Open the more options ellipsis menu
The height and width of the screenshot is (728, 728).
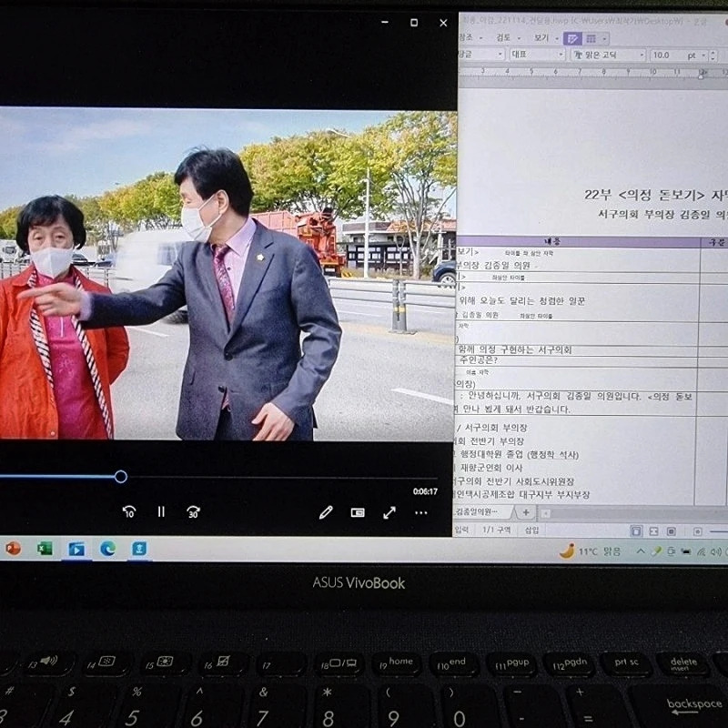click(421, 512)
